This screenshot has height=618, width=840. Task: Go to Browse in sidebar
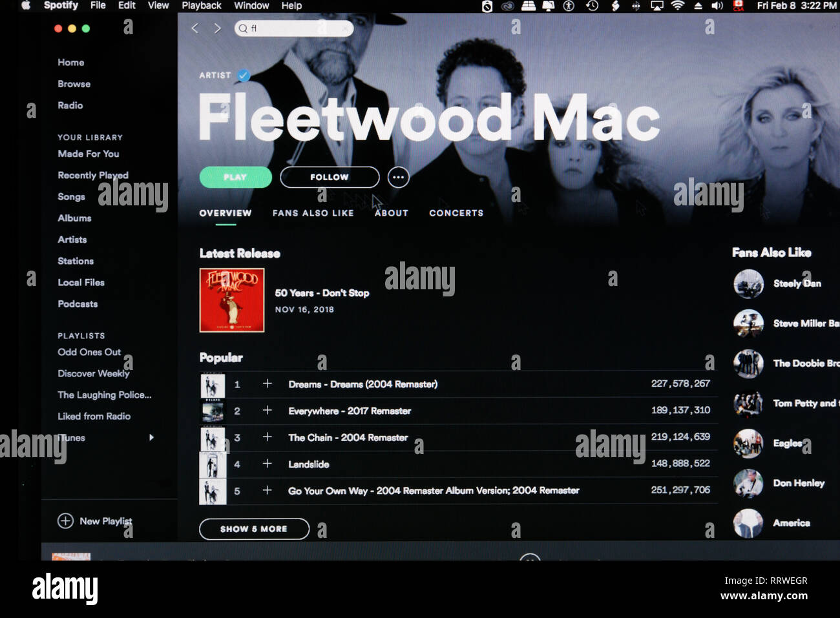(74, 84)
